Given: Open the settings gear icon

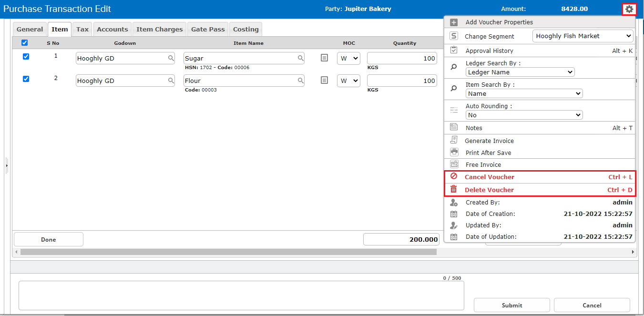Looking at the screenshot, I should [x=629, y=9].
